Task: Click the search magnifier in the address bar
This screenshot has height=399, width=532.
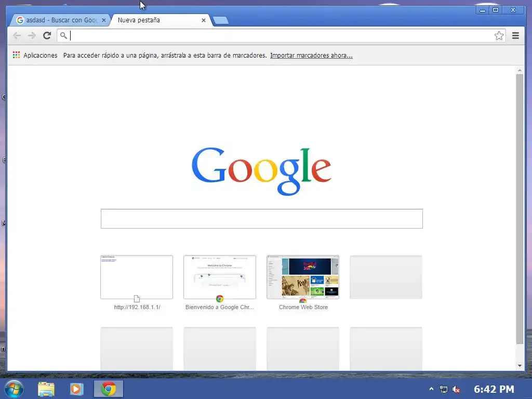Action: pyautogui.click(x=63, y=35)
